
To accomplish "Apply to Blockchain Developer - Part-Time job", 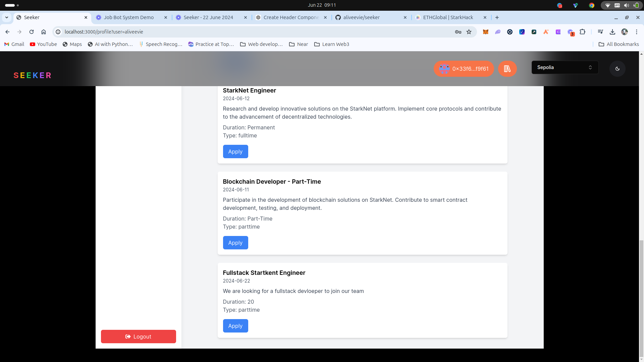I will pyautogui.click(x=235, y=243).
